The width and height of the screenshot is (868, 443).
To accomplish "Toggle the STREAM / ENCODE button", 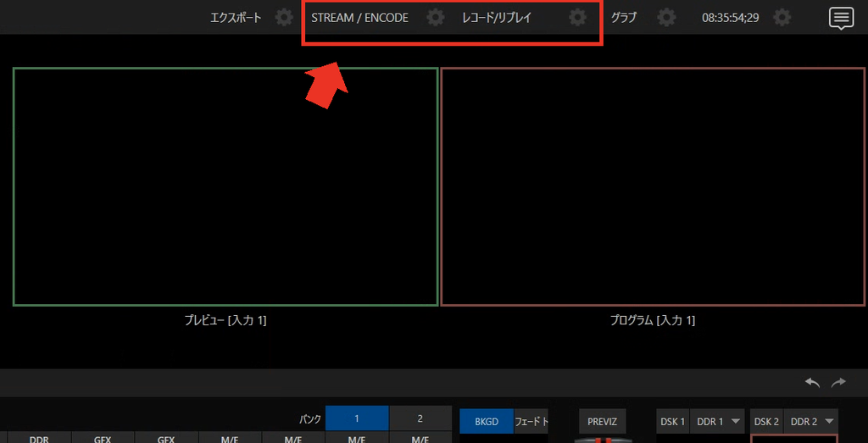I will pyautogui.click(x=359, y=18).
